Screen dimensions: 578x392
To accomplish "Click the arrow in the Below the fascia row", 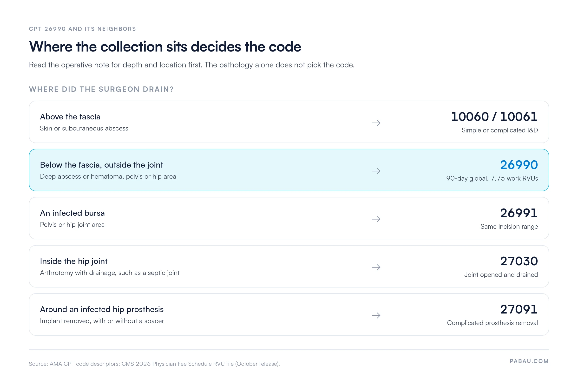I will point(376,171).
